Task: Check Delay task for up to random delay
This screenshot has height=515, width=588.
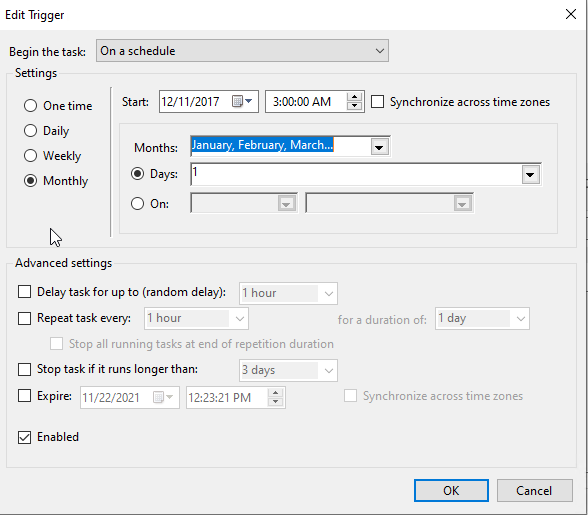Action: (25, 292)
